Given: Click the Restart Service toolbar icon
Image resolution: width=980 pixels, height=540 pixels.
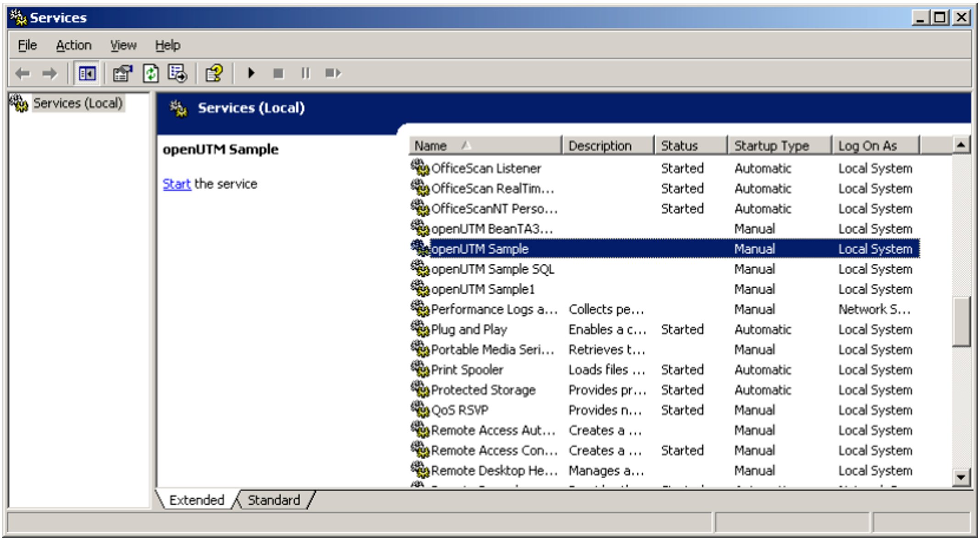Looking at the screenshot, I should [x=333, y=73].
